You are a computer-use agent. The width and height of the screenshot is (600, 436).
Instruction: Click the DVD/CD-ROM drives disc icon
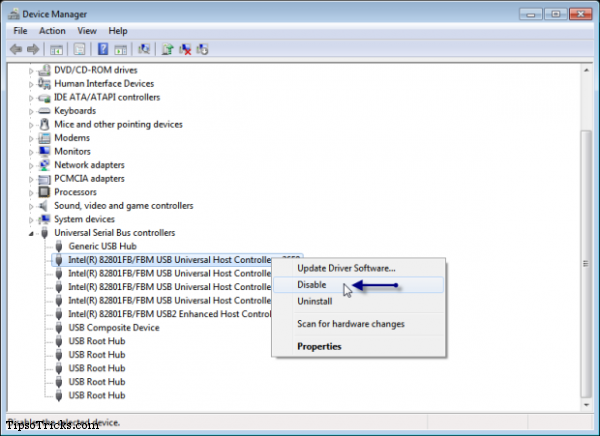[x=44, y=70]
